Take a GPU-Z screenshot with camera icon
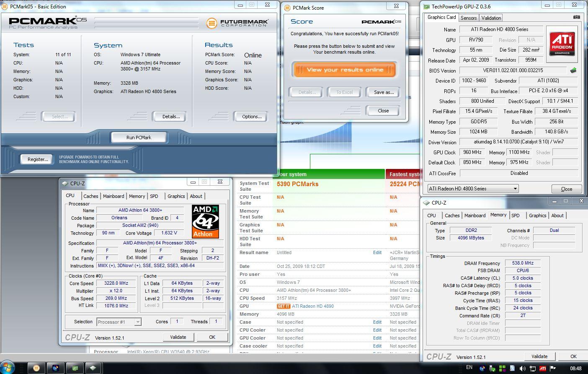588x374 pixels. coord(576,17)
